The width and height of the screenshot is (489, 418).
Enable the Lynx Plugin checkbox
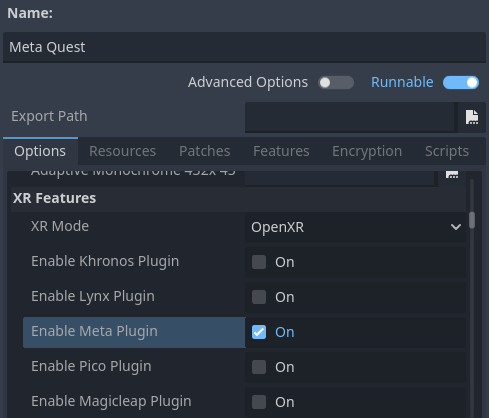[259, 297]
